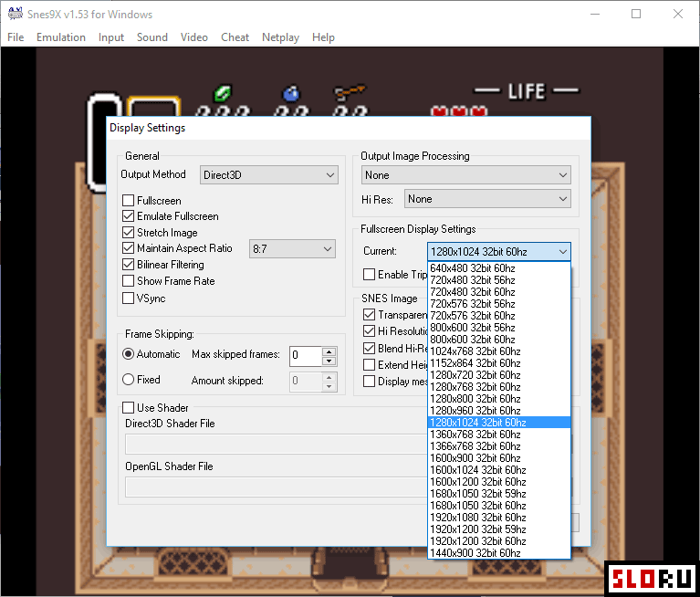Open the Input menu
The image size is (700, 597).
[111, 37]
